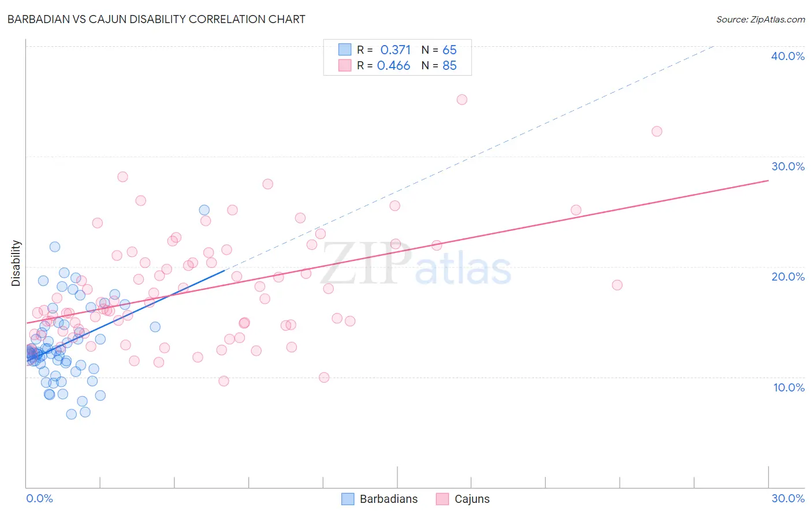
Task: Click the pink point near 32% far right
Action: [657, 131]
